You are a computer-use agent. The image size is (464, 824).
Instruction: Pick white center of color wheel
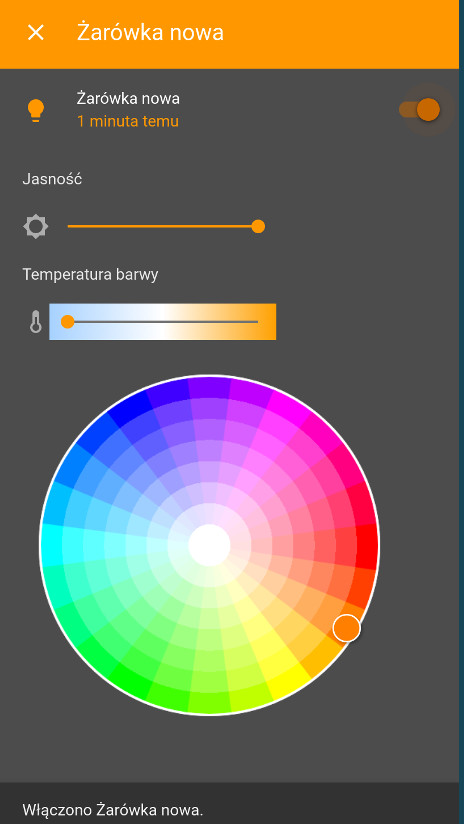pos(209,545)
